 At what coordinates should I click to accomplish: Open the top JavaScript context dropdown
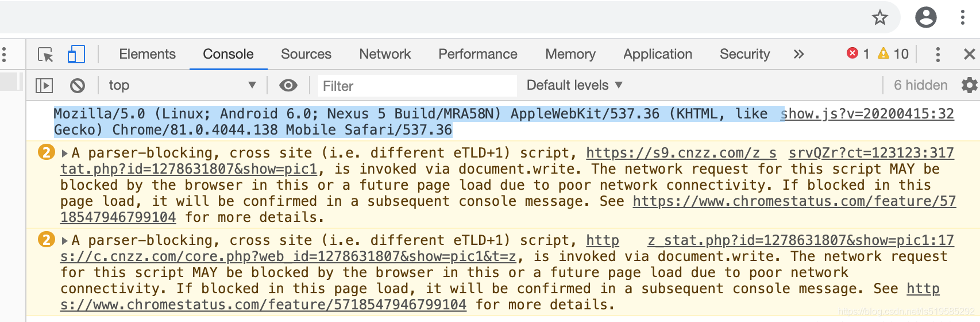182,85
